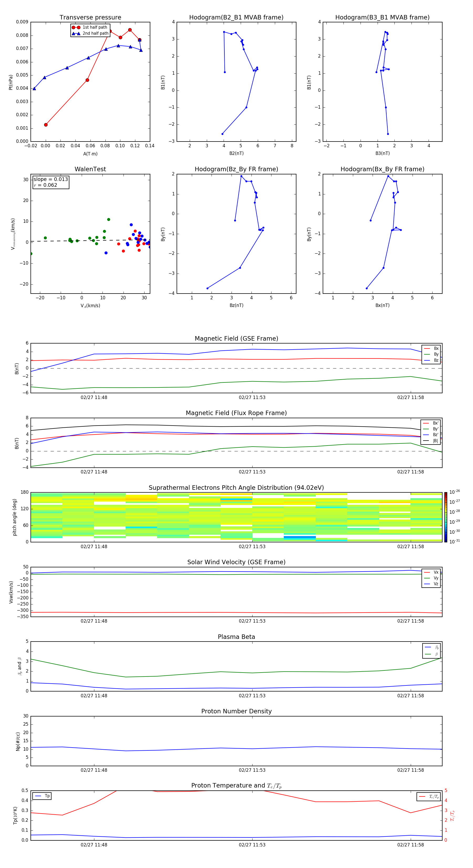This screenshot has height=868, width=473.
Task: Click the 'Magnetic Field (Flux Rope Frame)' title
Action: (236, 413)
